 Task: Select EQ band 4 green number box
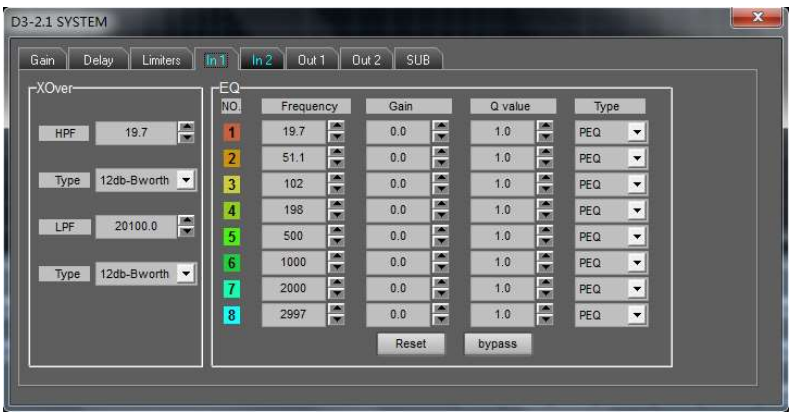click(x=230, y=211)
